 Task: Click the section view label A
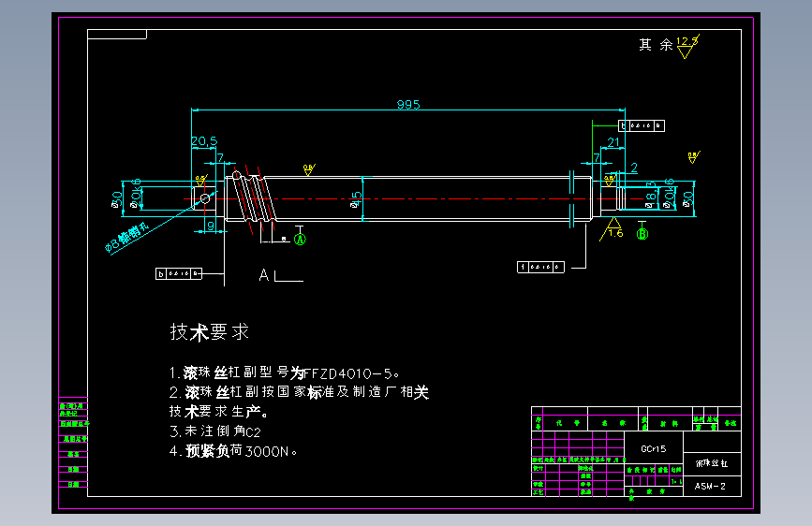tap(263, 275)
